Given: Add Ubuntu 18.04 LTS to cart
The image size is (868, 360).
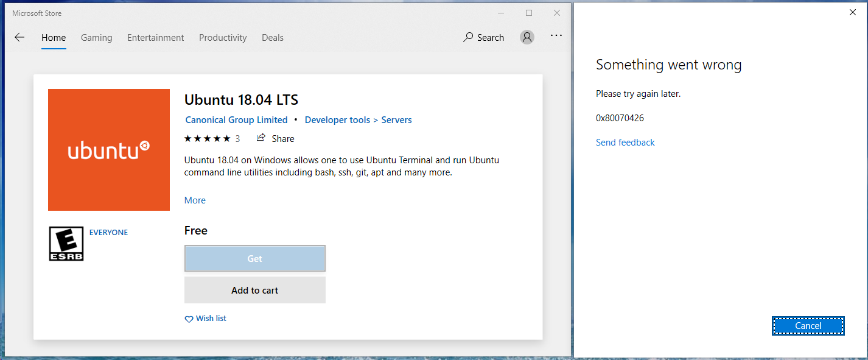Looking at the screenshot, I should tap(254, 290).
